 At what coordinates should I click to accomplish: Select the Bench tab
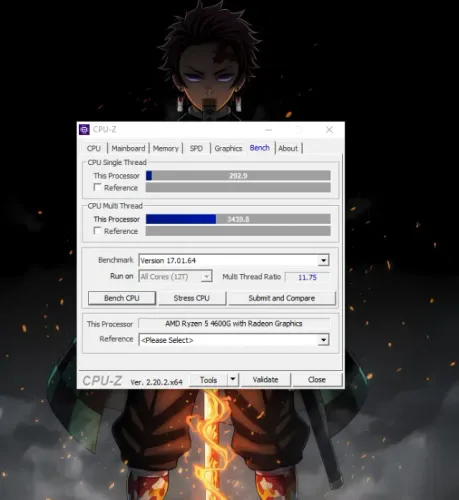260,148
